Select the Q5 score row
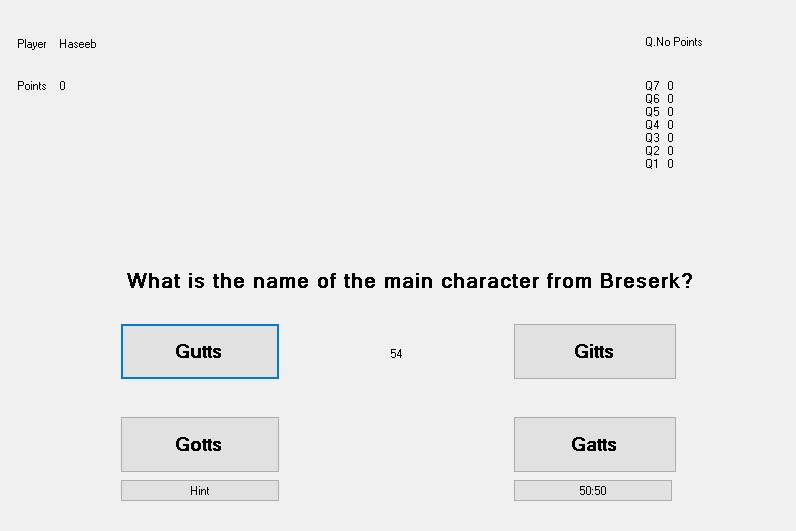 (x=659, y=112)
